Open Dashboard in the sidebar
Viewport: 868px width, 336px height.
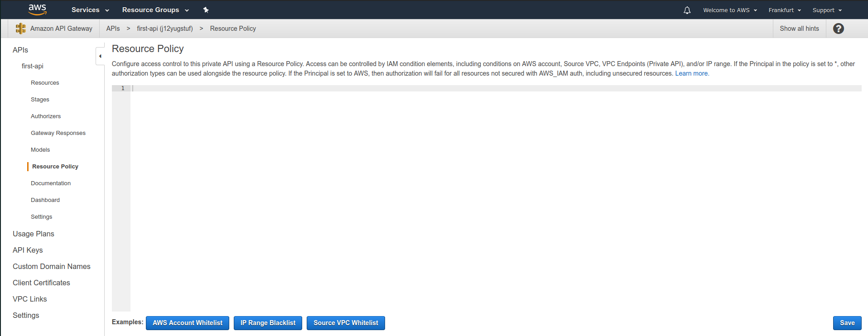45,200
